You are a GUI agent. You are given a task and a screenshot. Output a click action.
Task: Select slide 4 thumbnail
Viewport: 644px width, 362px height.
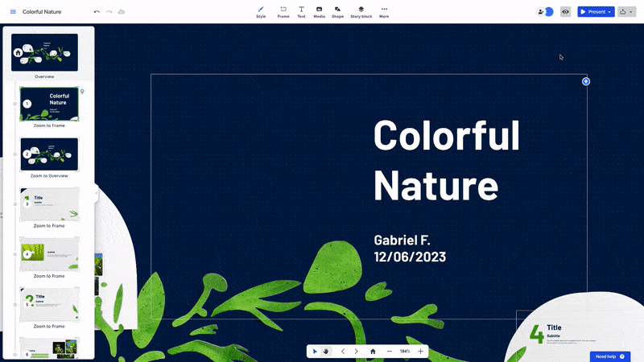[x=49, y=254]
